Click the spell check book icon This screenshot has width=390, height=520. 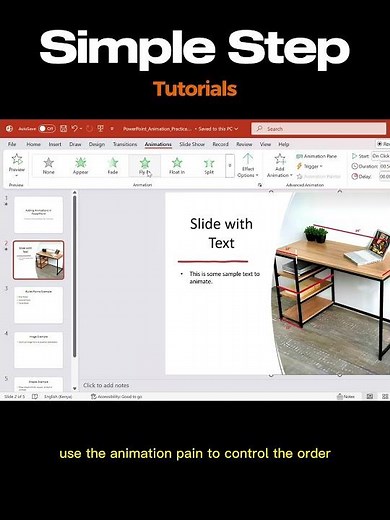tap(35, 396)
